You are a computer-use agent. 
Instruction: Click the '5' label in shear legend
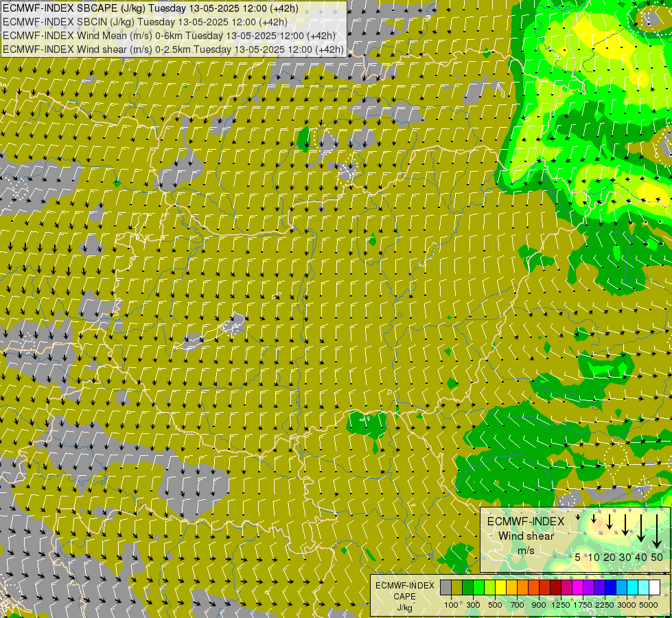[x=578, y=557]
